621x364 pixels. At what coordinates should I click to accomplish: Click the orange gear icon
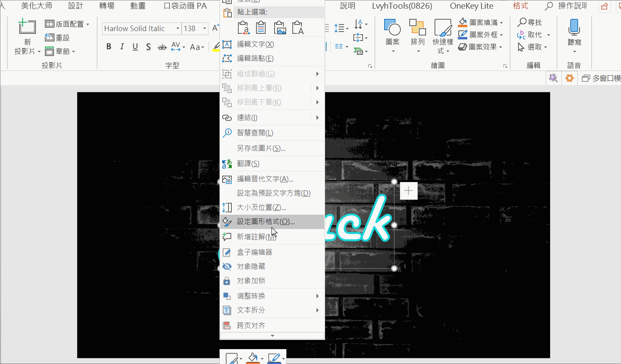[x=569, y=78]
